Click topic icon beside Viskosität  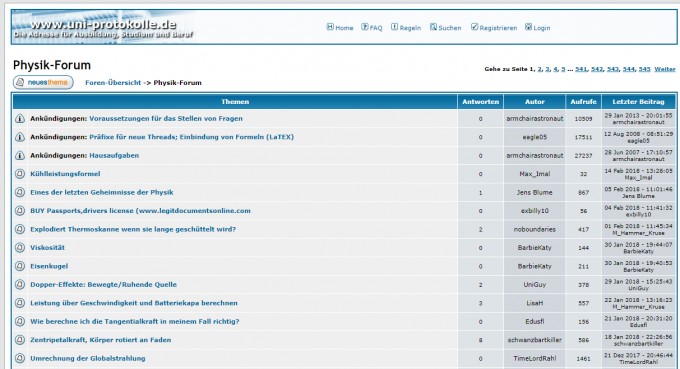coord(20,248)
